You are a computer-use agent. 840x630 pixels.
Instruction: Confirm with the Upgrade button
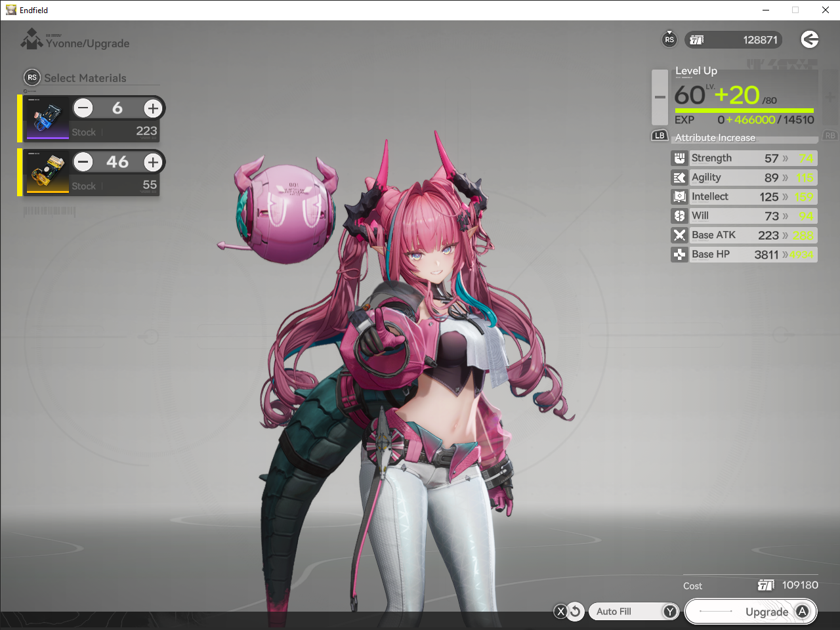(751, 612)
